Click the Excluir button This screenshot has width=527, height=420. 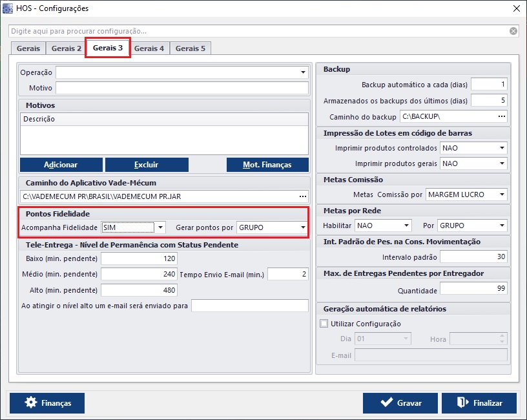(x=147, y=165)
